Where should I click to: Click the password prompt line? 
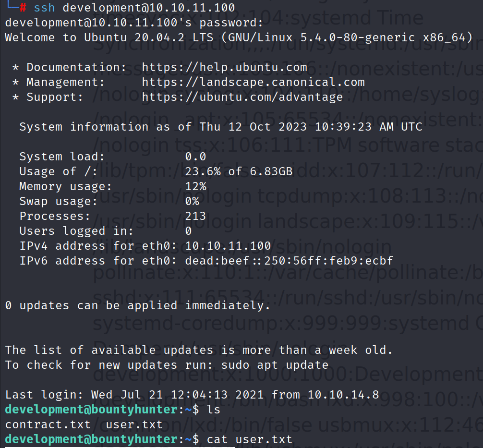[133, 23]
